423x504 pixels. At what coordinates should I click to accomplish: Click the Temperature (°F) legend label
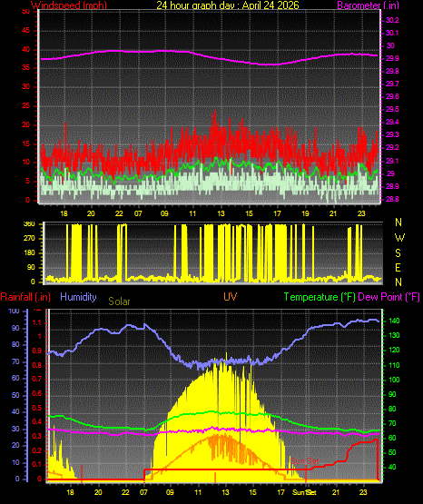point(320,297)
